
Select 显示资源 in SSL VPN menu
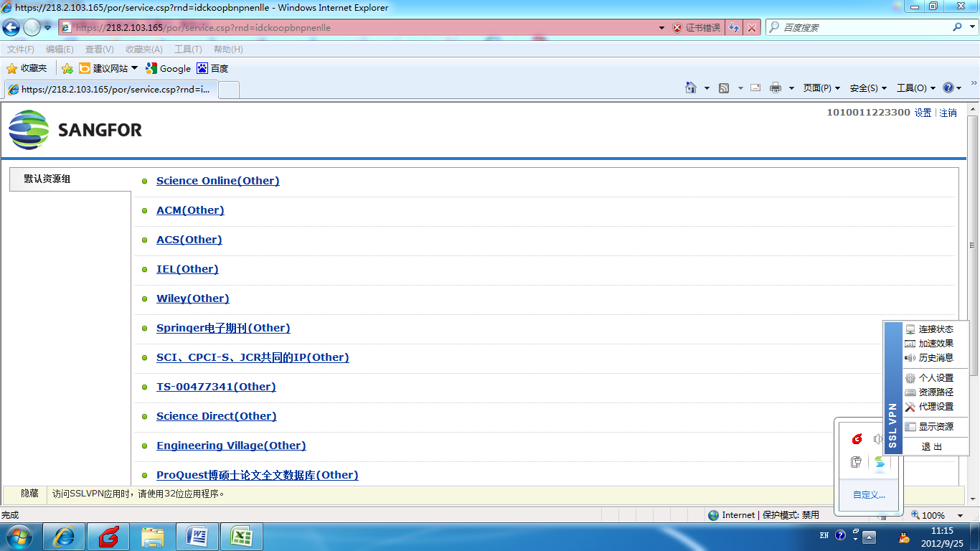936,427
